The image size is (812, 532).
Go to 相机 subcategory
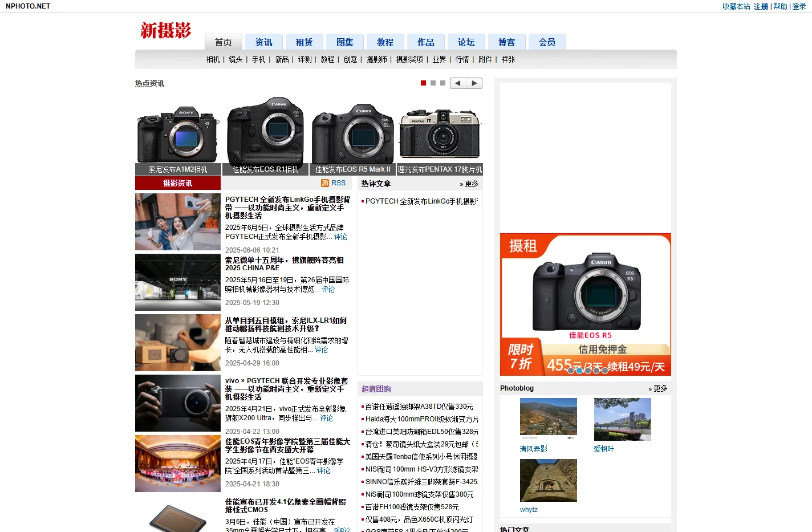pyautogui.click(x=213, y=59)
